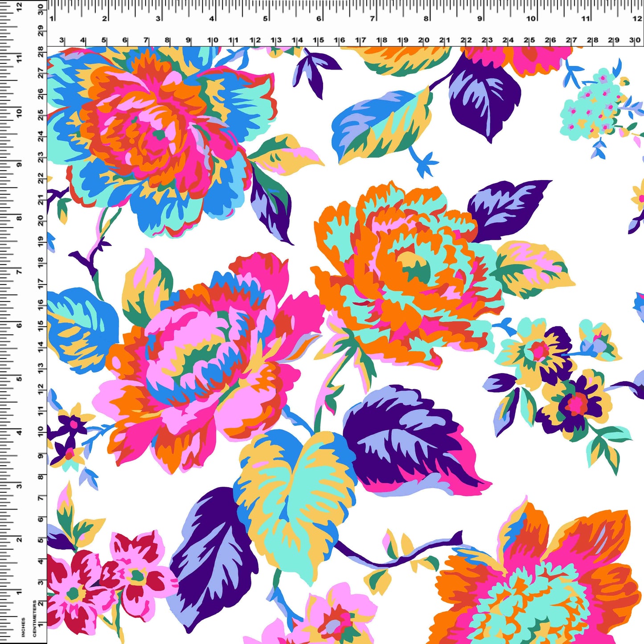
Task: Click centimeter mark 5 on the top ruler
Action: (x=104, y=40)
